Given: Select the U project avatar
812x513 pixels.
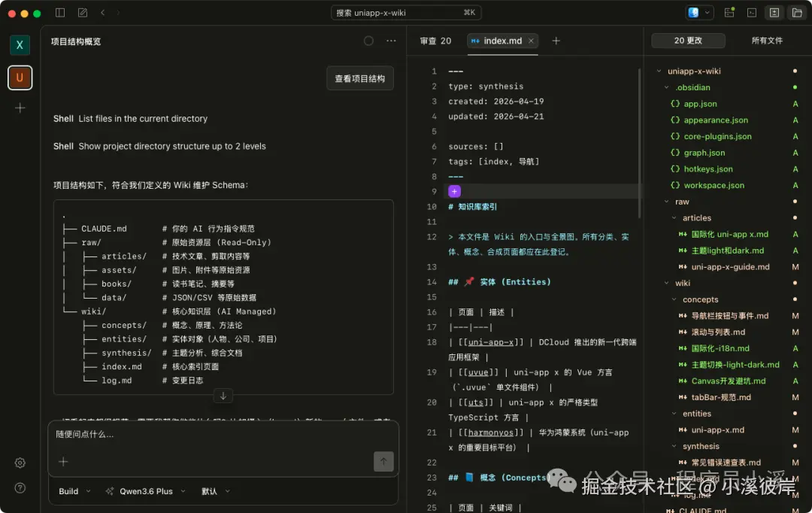Looking at the screenshot, I should [x=20, y=77].
